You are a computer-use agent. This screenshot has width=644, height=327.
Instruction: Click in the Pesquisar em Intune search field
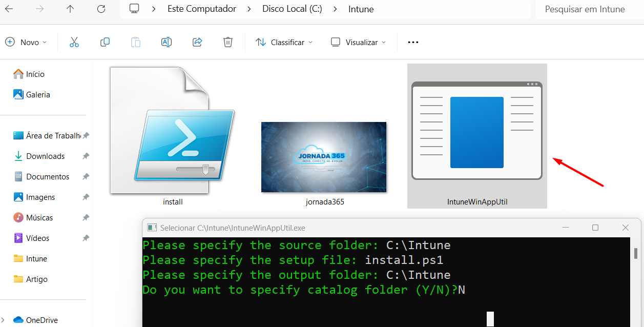(x=586, y=9)
